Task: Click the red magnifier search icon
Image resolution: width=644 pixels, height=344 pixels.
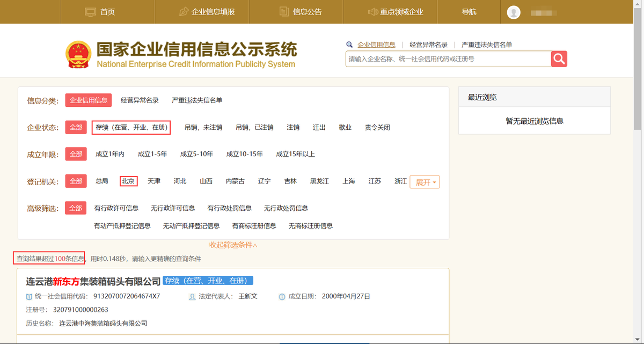Action: (559, 58)
